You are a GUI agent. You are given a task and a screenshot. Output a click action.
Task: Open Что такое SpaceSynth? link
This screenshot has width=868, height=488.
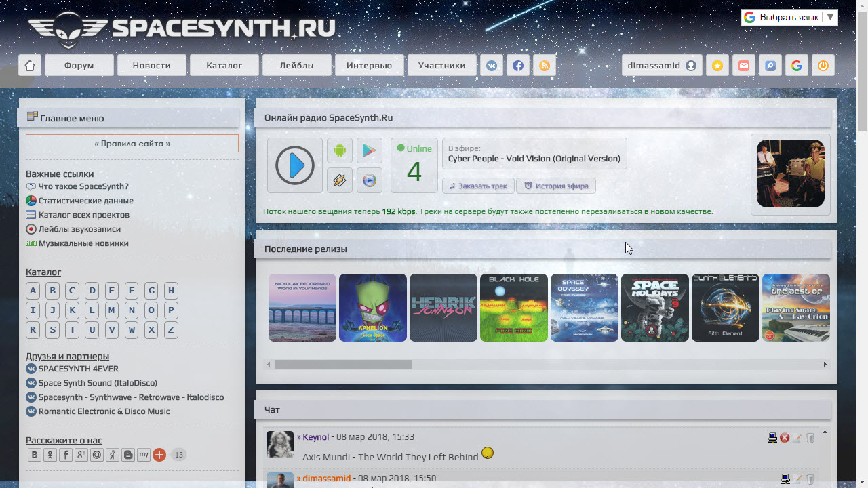pos(83,186)
